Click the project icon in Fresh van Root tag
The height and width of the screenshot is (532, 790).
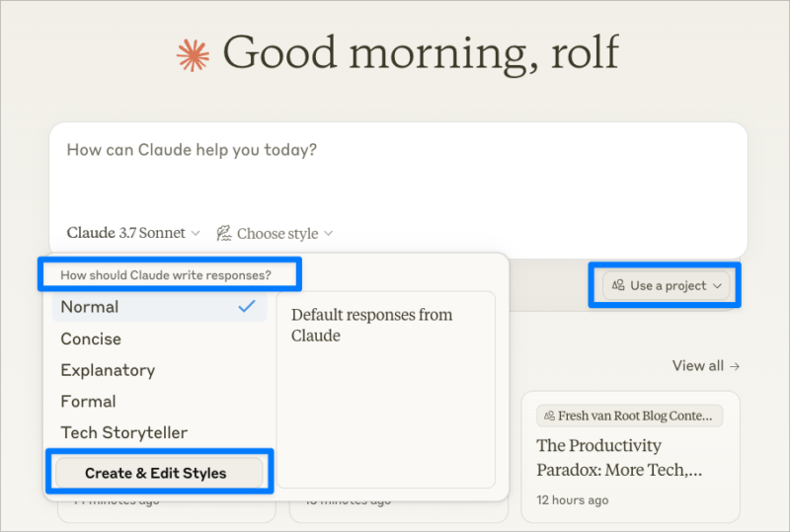(x=549, y=417)
